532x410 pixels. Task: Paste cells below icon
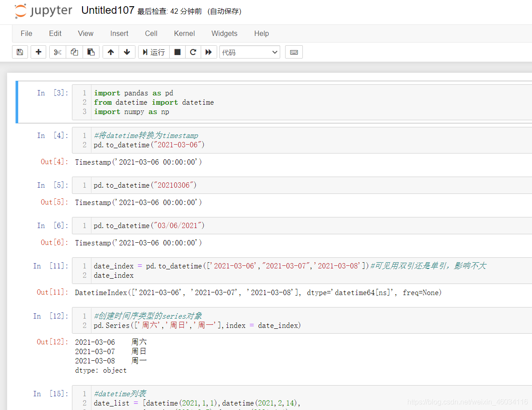point(91,52)
